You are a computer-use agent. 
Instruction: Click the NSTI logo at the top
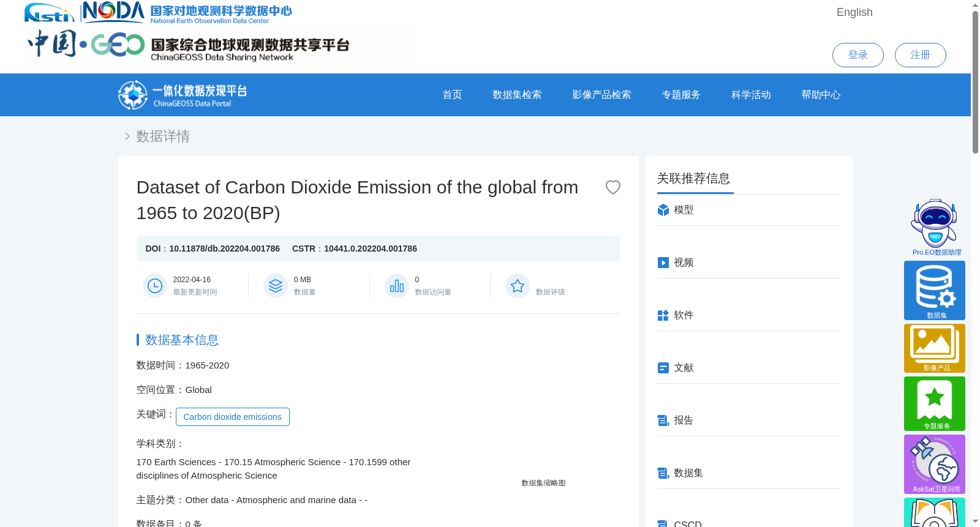[x=50, y=12]
